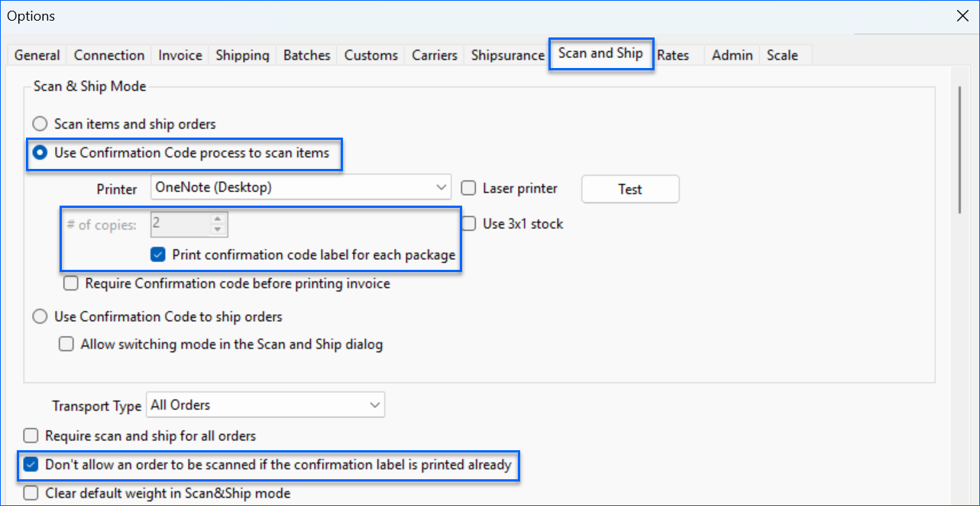Check 'Allow switching mode in Scan and Ship dialog'
This screenshot has width=980, height=506.
click(x=67, y=344)
